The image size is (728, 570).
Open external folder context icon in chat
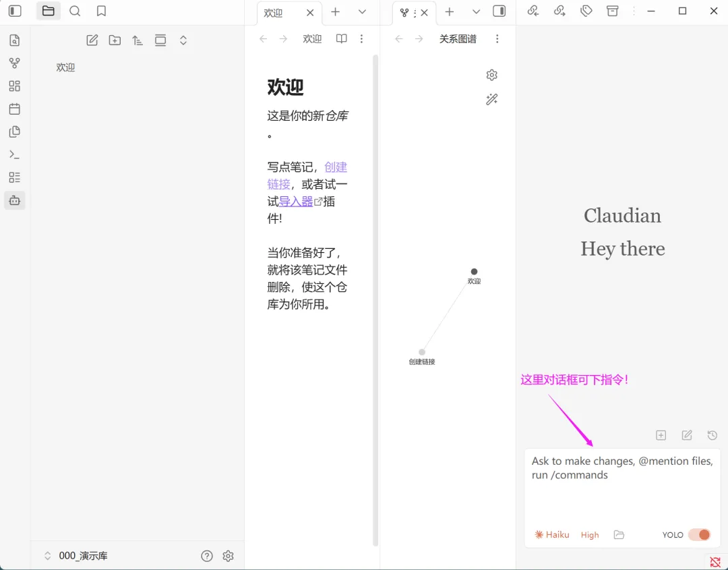click(x=619, y=535)
